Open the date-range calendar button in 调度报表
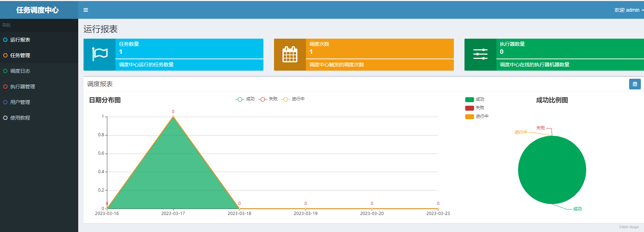This screenshot has width=644, height=232. point(635,84)
